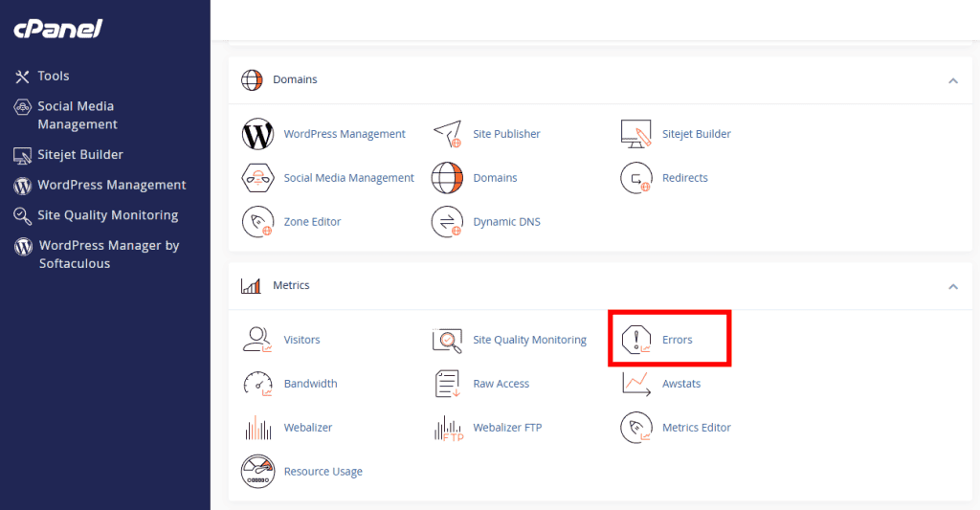Open the Metrics Editor link
The height and width of the screenshot is (510, 980).
pyautogui.click(x=697, y=428)
